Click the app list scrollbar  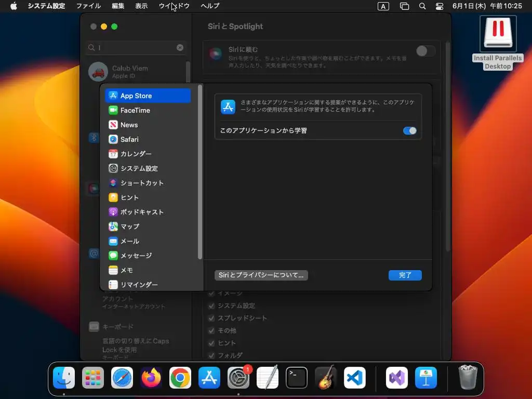coord(200,172)
